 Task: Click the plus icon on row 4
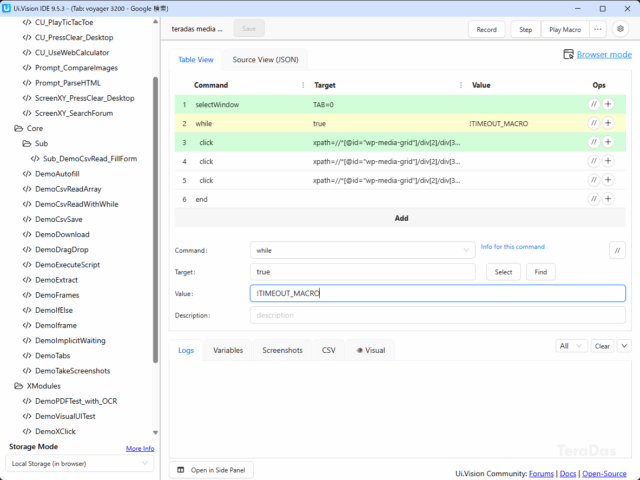click(x=608, y=161)
